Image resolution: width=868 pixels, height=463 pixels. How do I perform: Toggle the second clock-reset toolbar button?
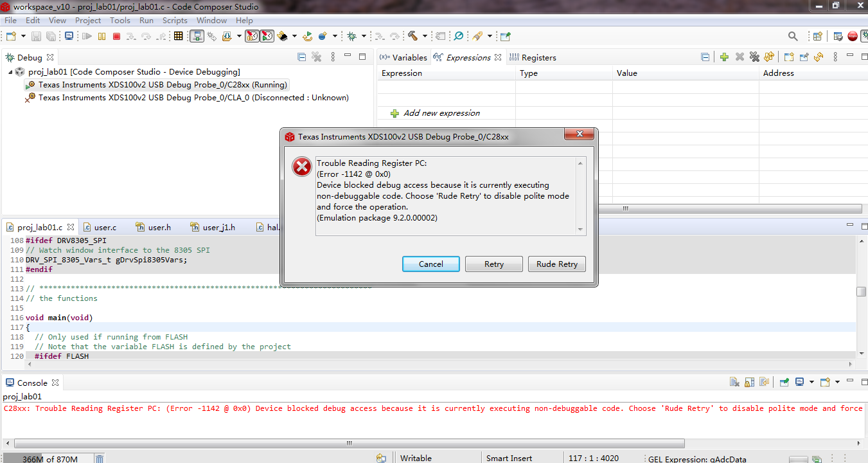tap(267, 37)
